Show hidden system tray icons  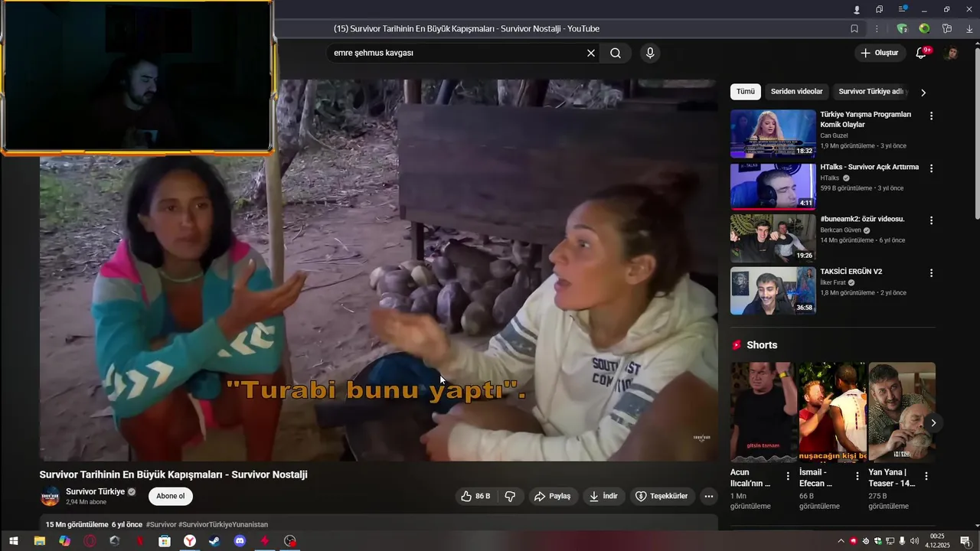pos(841,541)
